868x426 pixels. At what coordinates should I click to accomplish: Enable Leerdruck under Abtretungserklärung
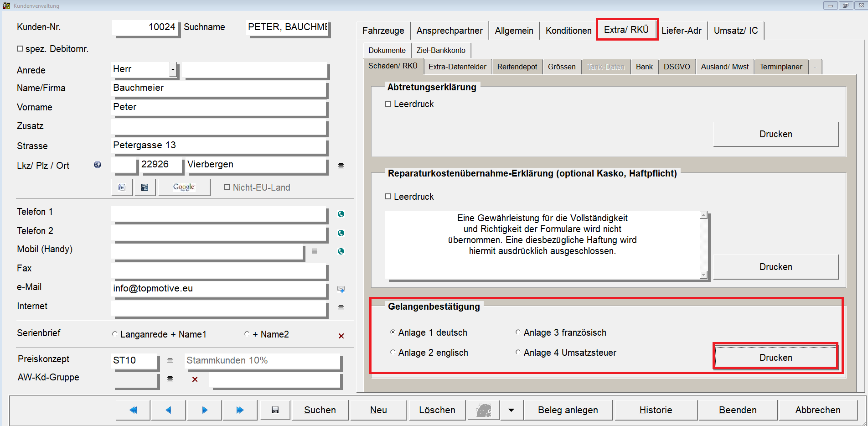(x=388, y=104)
